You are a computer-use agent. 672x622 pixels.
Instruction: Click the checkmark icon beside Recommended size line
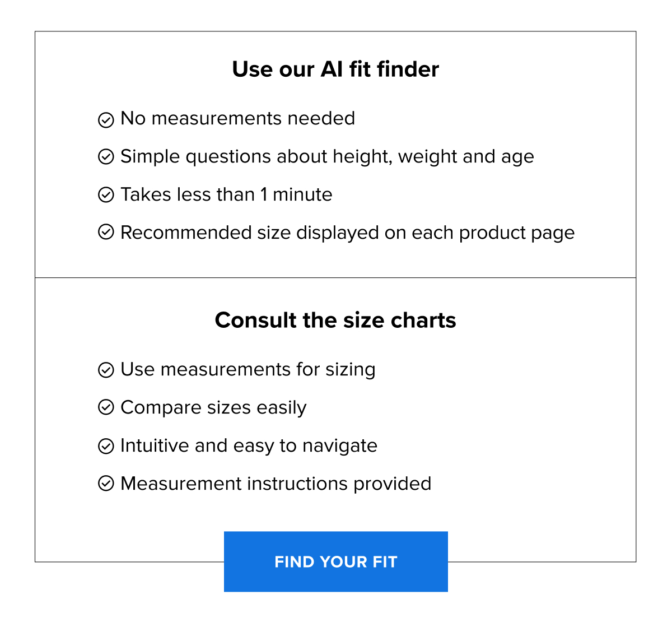coord(106,231)
